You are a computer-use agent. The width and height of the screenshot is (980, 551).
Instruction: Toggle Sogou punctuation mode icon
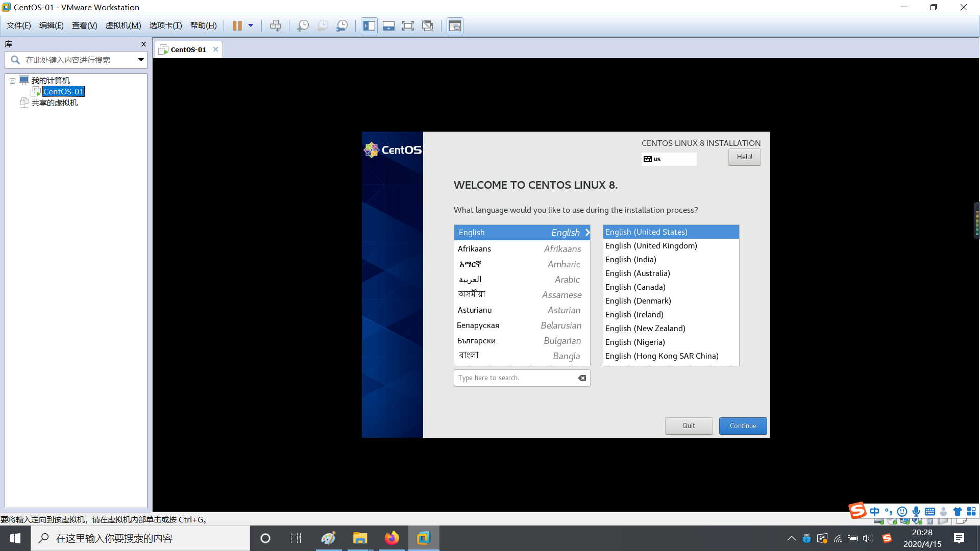tap(889, 512)
